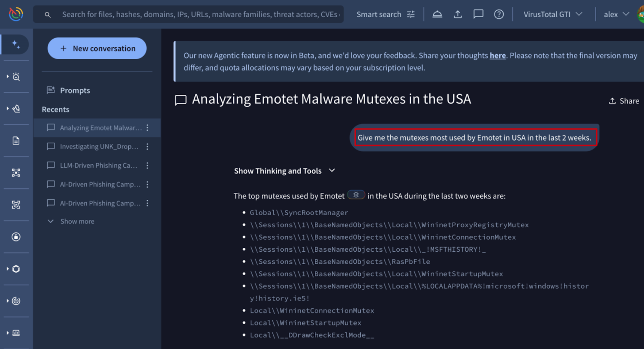The image size is (644, 349).
Task: Open the alex account dropdown
Action: 616,14
